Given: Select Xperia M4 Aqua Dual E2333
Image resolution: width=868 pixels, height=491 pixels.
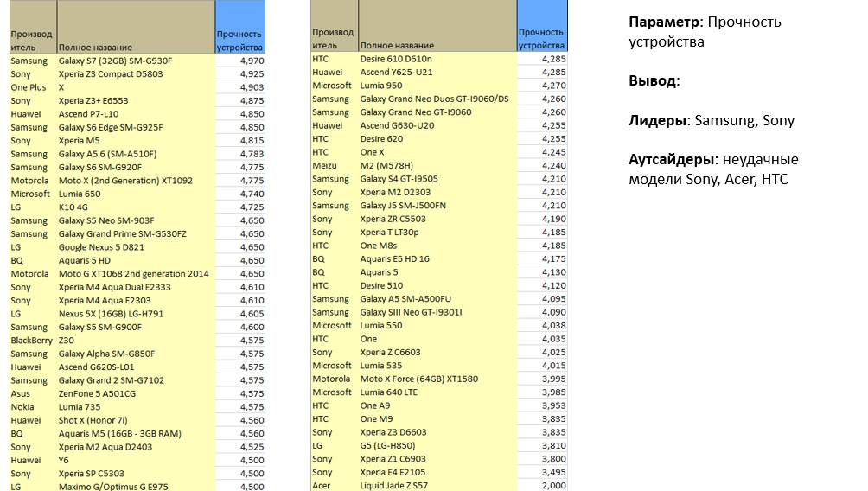Looking at the screenshot, I should coord(115,287).
